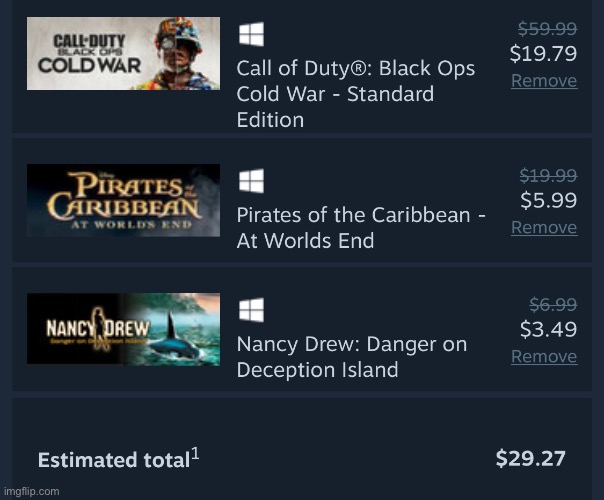Open the Nancy Drew game thumbnail

point(123,329)
